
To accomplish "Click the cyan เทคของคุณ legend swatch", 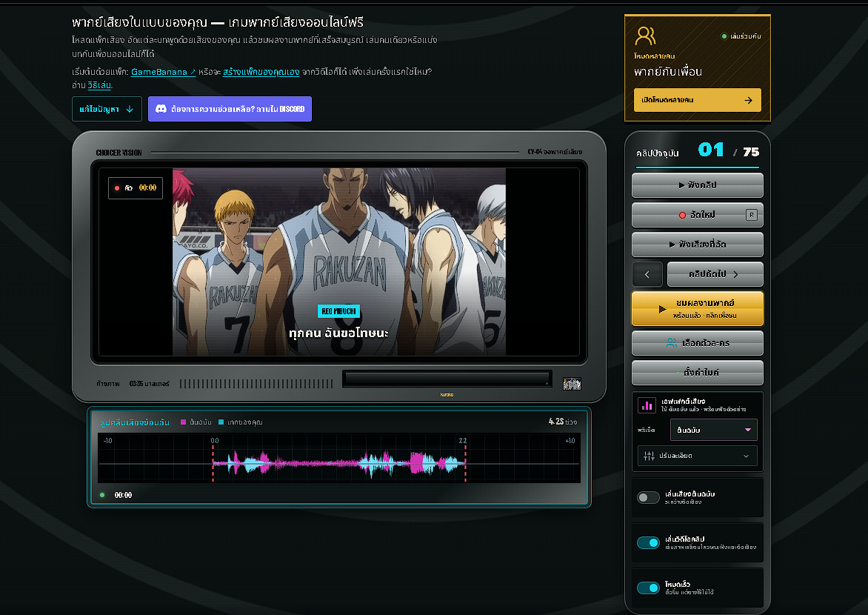I will click(221, 422).
